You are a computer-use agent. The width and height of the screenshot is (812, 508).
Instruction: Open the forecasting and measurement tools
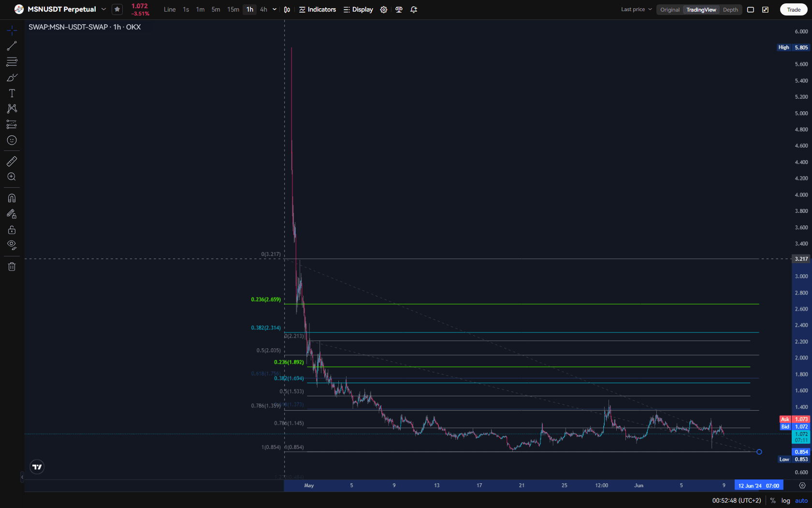(x=12, y=124)
